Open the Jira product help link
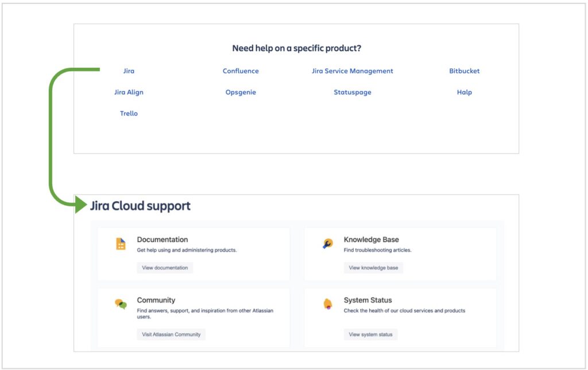The height and width of the screenshot is (370, 588). (x=129, y=71)
